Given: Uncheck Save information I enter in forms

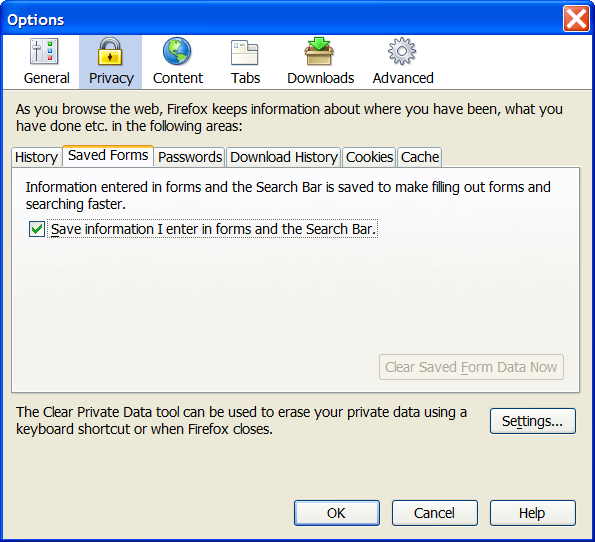Looking at the screenshot, I should (x=37, y=229).
